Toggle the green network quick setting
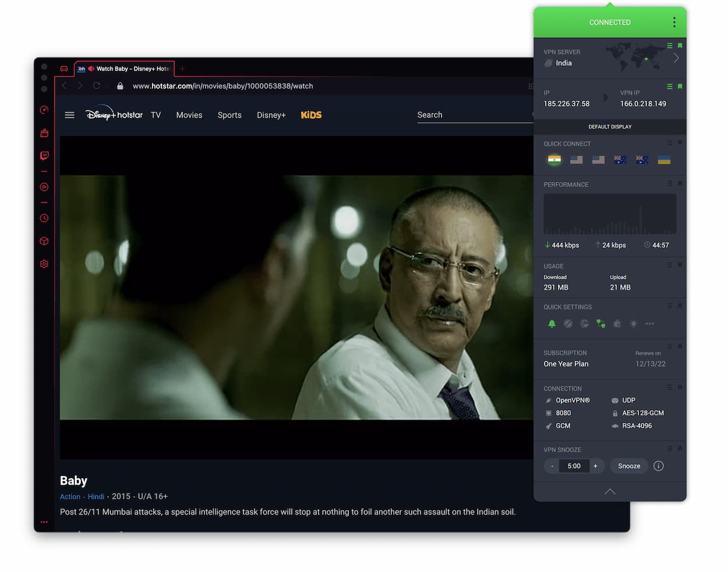 click(x=601, y=324)
